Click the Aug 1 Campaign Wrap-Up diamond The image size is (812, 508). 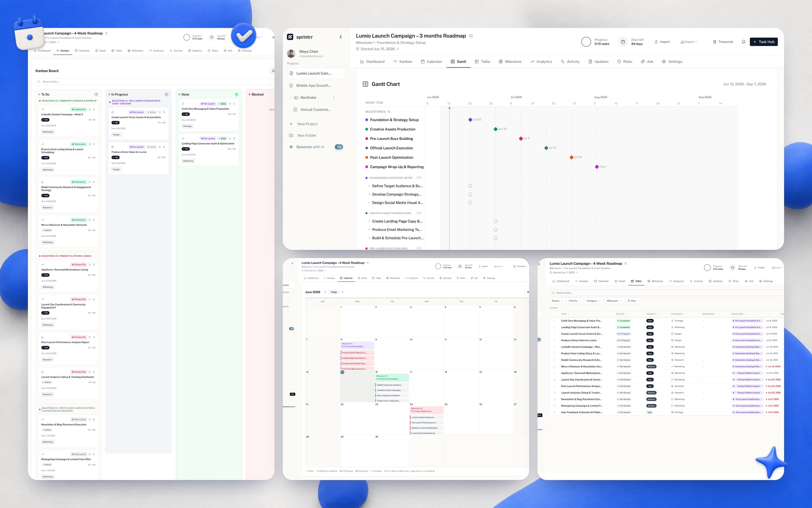[x=597, y=167]
